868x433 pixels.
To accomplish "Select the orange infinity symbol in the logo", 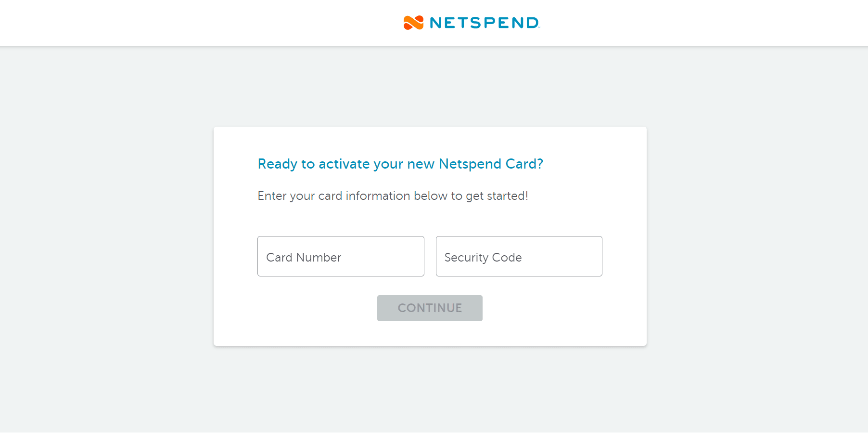I will [x=412, y=22].
